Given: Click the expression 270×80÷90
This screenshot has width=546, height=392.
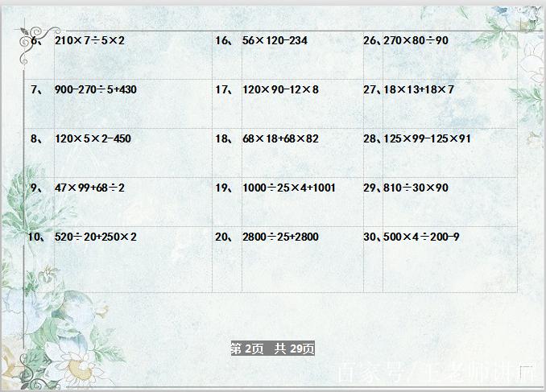Looking at the screenshot, I should coord(416,40).
